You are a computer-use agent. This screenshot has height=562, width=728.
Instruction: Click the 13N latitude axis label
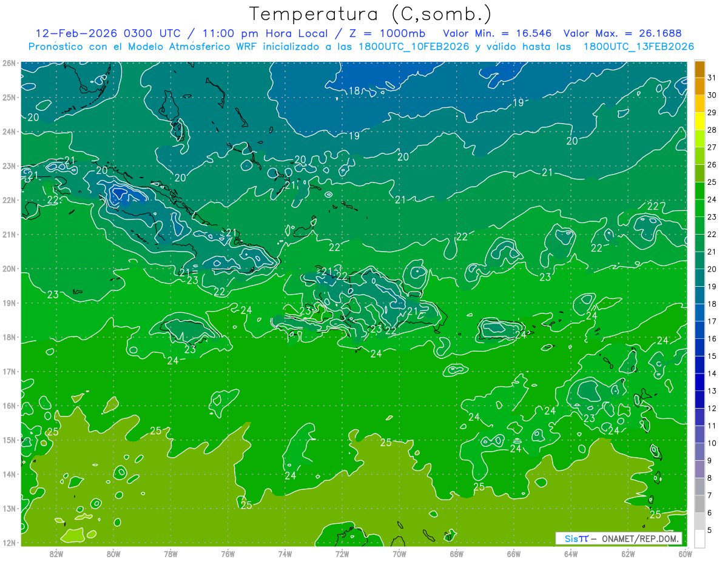pos(8,509)
